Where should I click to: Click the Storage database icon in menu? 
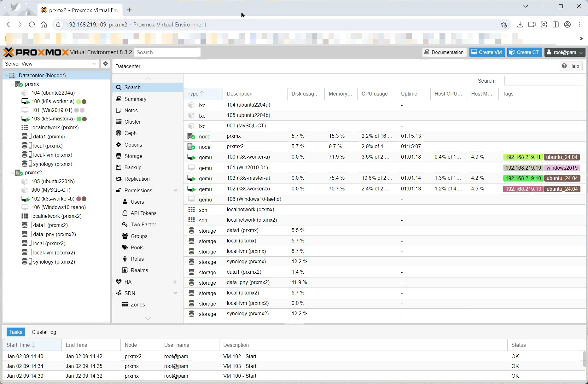click(119, 156)
